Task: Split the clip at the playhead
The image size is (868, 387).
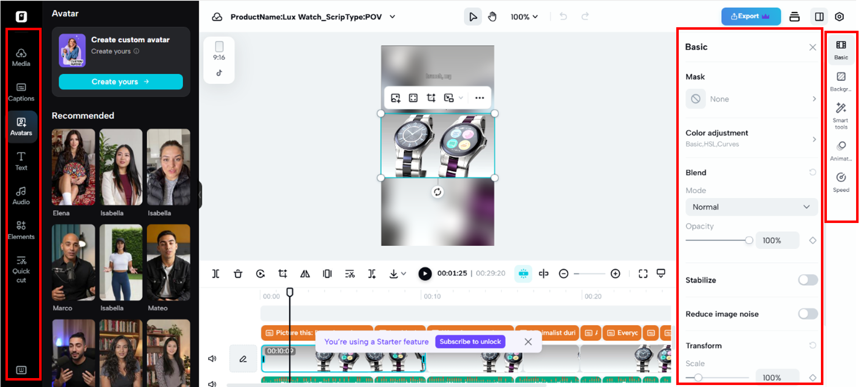Action: [216, 274]
